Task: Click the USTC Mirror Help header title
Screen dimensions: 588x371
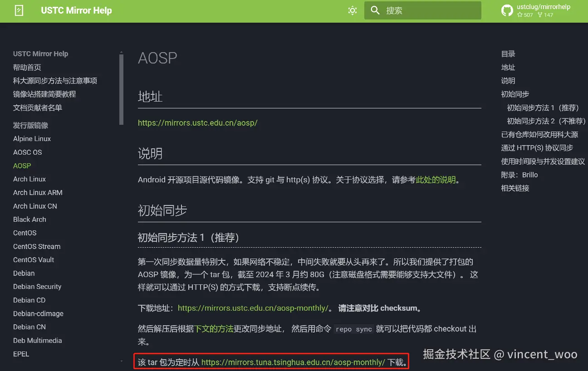Action: click(x=76, y=10)
